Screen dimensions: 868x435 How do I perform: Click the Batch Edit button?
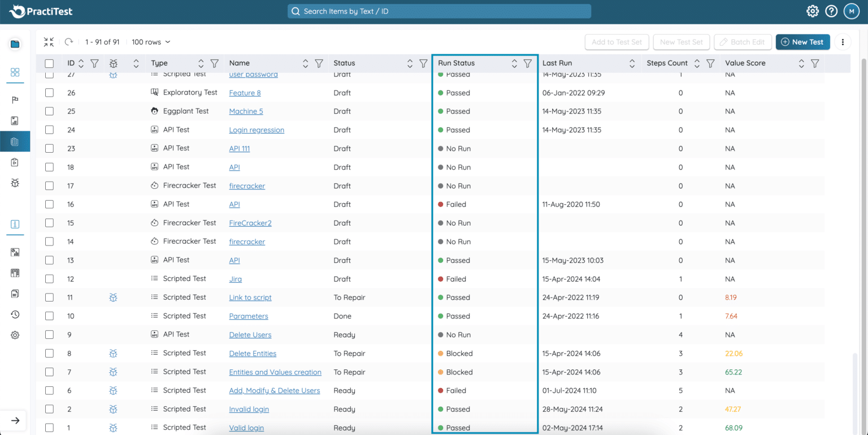pos(742,42)
